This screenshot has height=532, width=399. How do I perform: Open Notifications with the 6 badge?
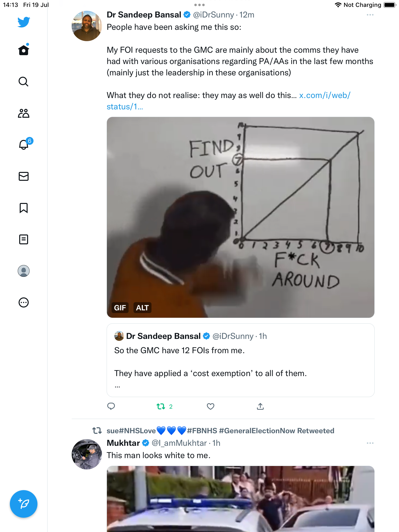(x=24, y=145)
